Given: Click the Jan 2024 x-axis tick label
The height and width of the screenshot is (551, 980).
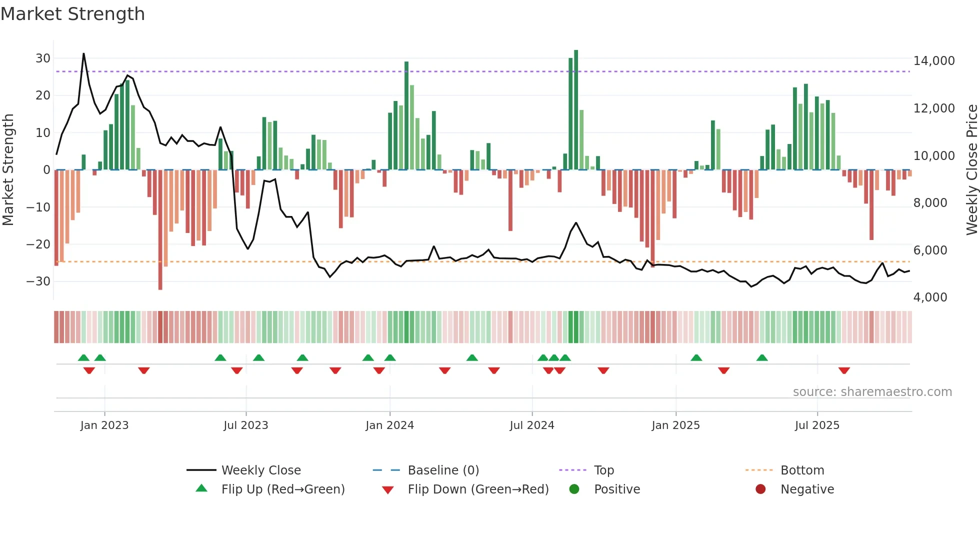Looking at the screenshot, I should pos(389,425).
